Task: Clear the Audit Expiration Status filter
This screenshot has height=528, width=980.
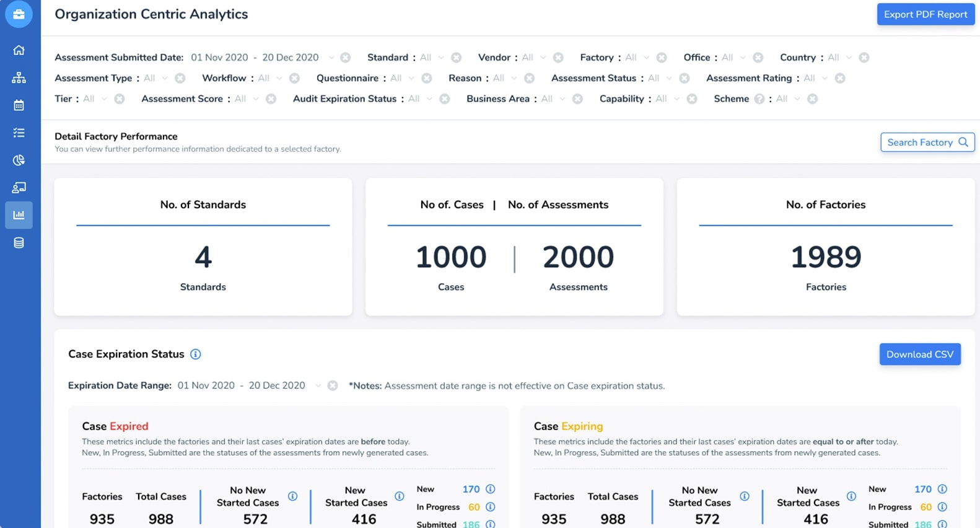Action: tap(445, 99)
